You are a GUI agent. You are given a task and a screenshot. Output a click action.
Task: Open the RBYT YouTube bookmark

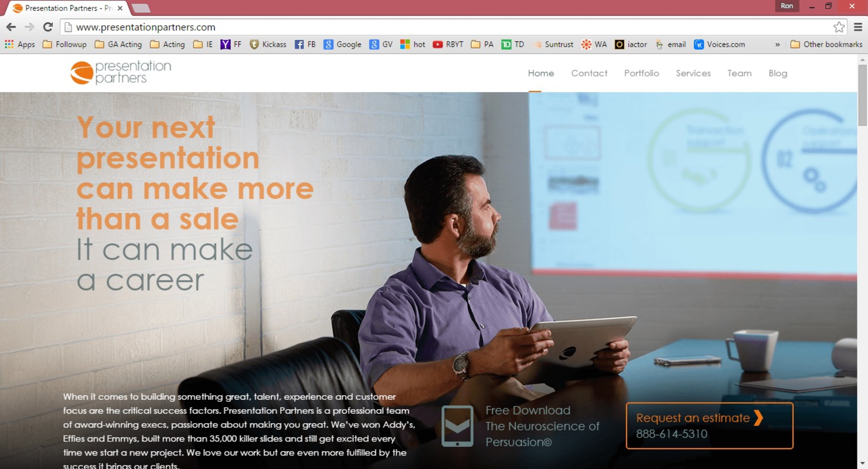pos(448,45)
